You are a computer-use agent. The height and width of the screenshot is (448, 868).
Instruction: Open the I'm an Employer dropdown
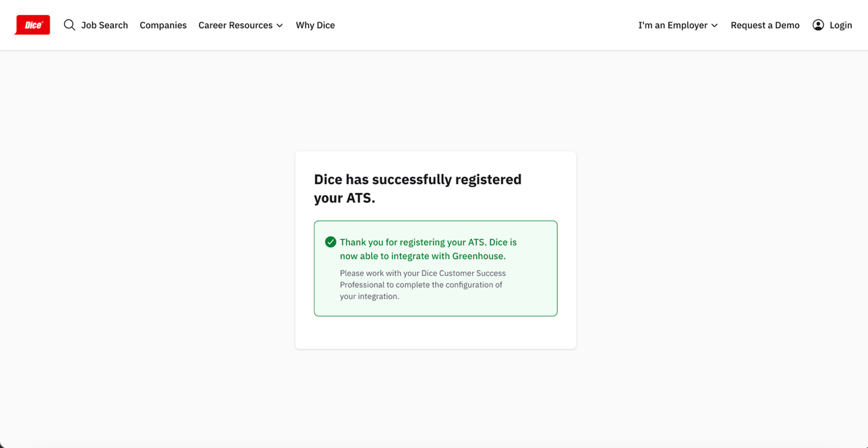coord(672,25)
